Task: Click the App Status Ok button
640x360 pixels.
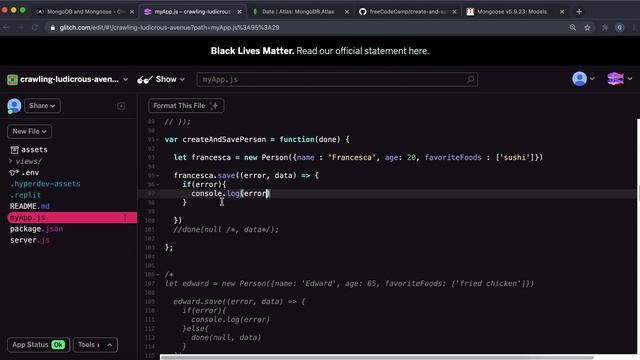Action: click(38, 345)
